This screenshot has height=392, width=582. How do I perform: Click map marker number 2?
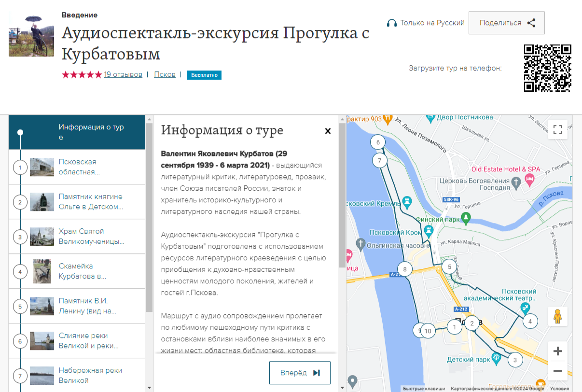[472, 323]
